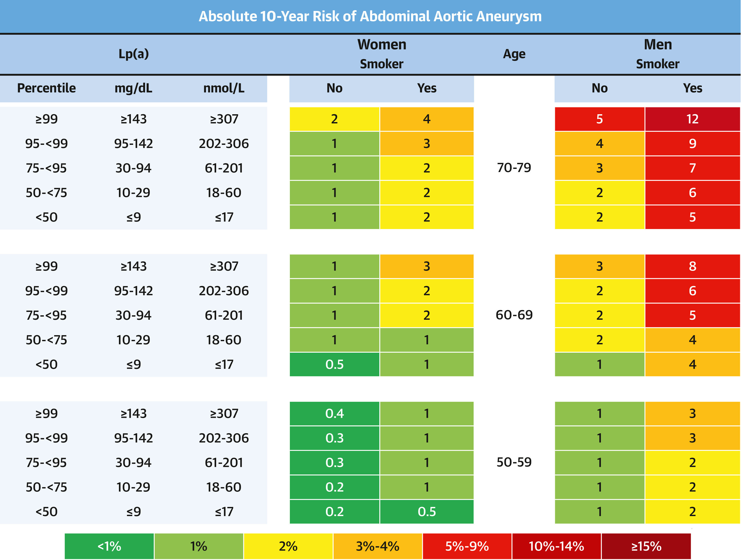
Task: Click the 2% yellow legend swatch
Action: [288, 546]
